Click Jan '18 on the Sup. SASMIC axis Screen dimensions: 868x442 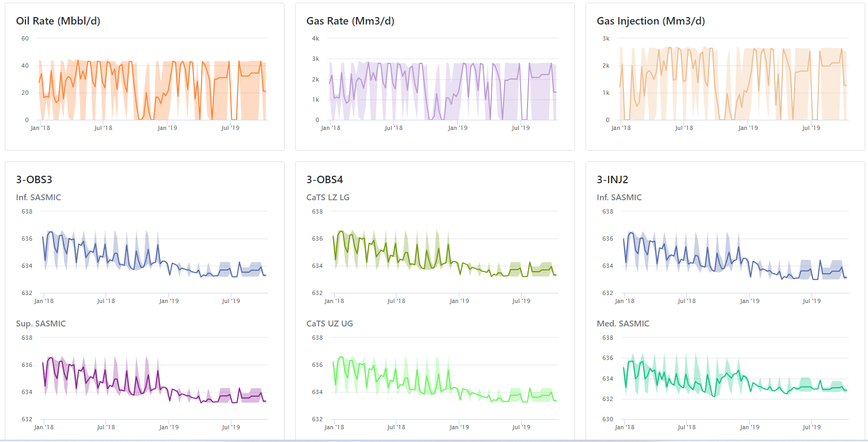(x=44, y=427)
